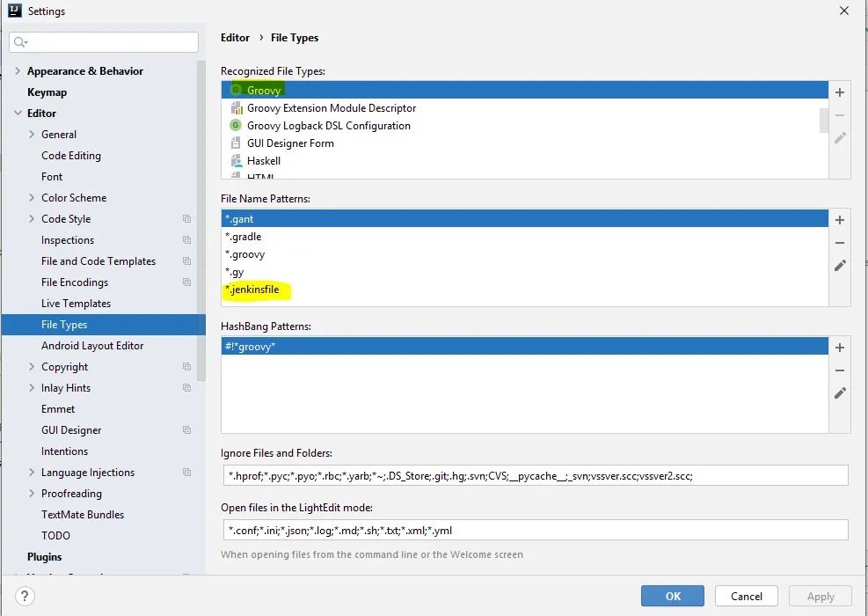Image resolution: width=868 pixels, height=616 pixels.
Task: Click the project-level icon next to Inspections
Action: [187, 240]
